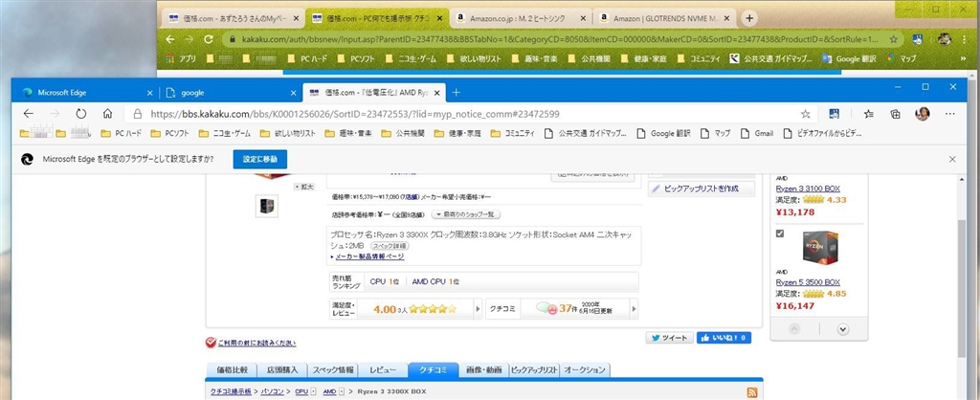Switch to the スペック情報 tab

click(333, 370)
